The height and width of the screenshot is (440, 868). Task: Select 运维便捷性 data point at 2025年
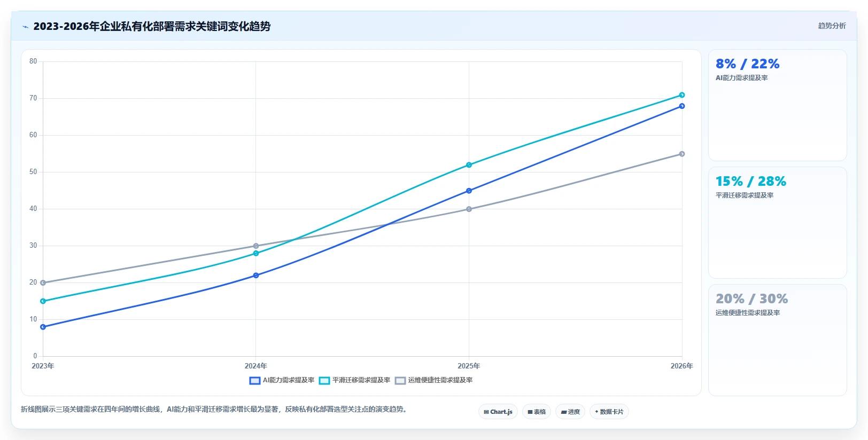[x=469, y=209]
